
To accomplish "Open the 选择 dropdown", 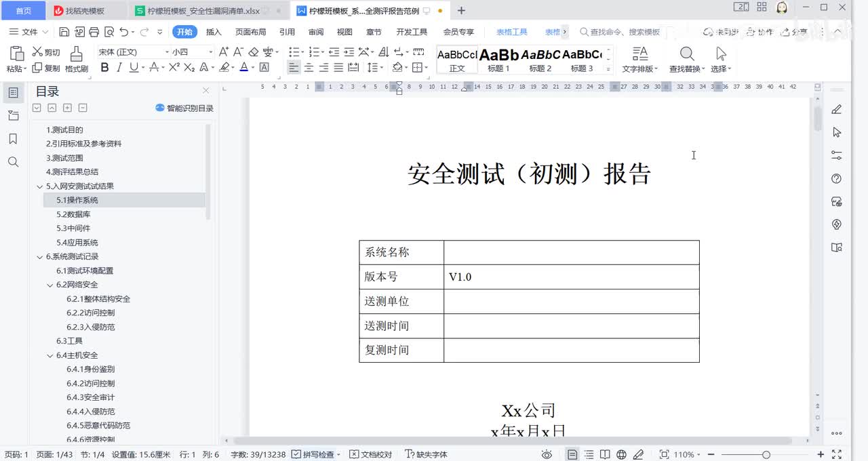I will coord(721,68).
